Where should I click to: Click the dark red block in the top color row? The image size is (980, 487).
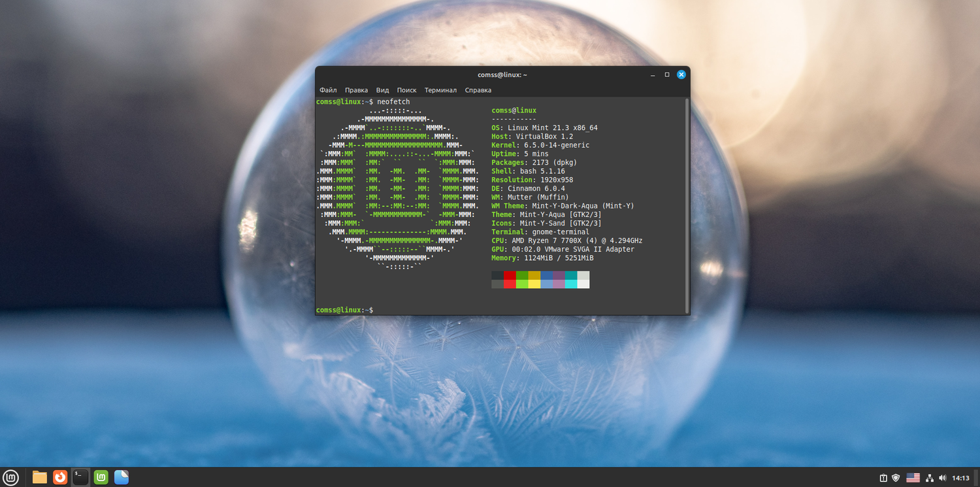coord(510,275)
